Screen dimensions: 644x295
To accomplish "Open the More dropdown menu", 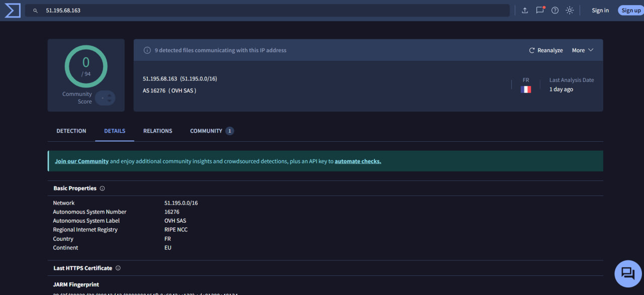I will pyautogui.click(x=582, y=50).
